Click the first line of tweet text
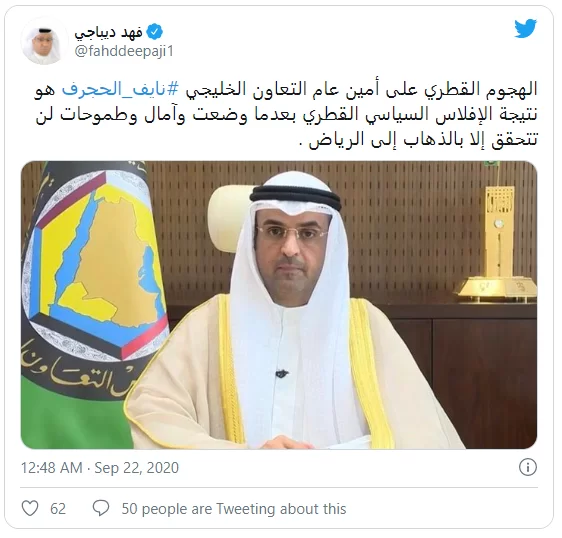This screenshot has height=538, width=562. point(286,90)
